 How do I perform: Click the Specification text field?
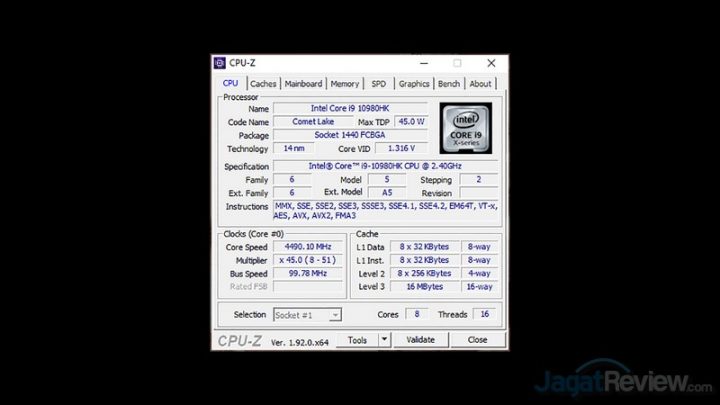[384, 166]
